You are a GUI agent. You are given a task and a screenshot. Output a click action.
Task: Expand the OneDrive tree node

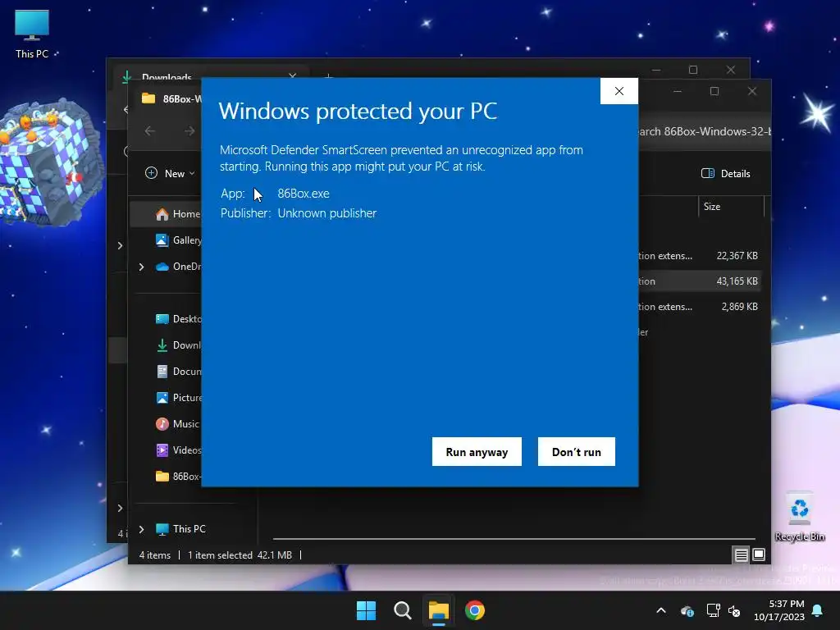pyautogui.click(x=141, y=267)
